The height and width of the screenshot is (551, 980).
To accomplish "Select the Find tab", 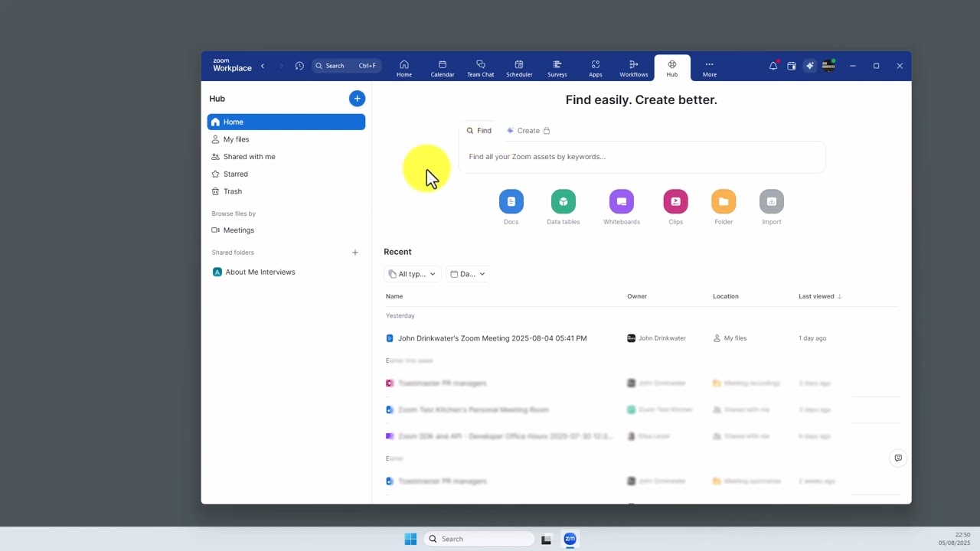I will pos(479,131).
